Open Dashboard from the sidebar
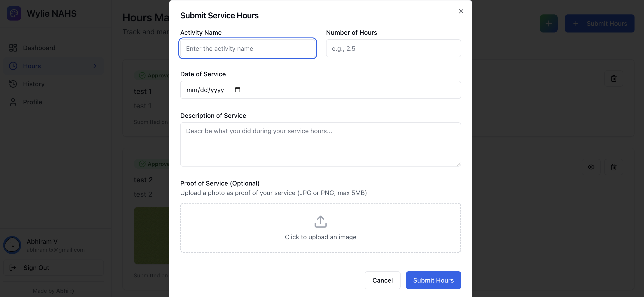Viewport: 644px width, 297px height. [39, 48]
